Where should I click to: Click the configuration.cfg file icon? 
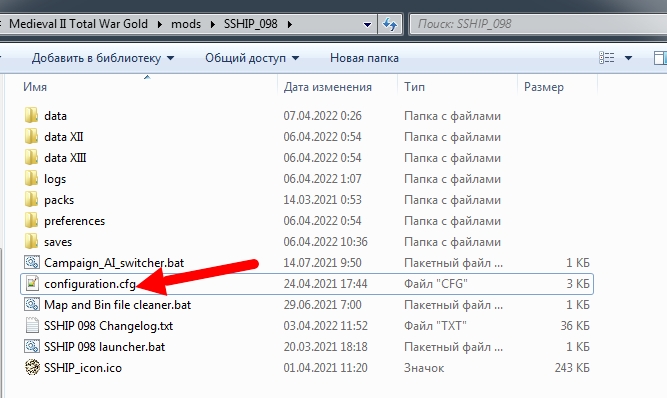[x=32, y=284]
